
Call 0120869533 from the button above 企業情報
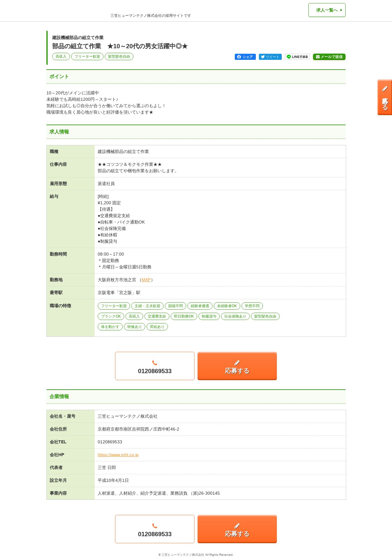(155, 366)
